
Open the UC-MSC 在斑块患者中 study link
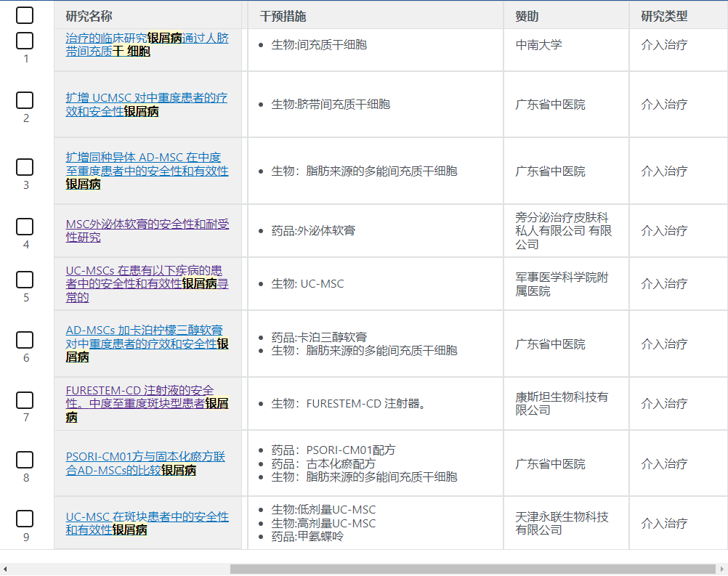pos(147,516)
